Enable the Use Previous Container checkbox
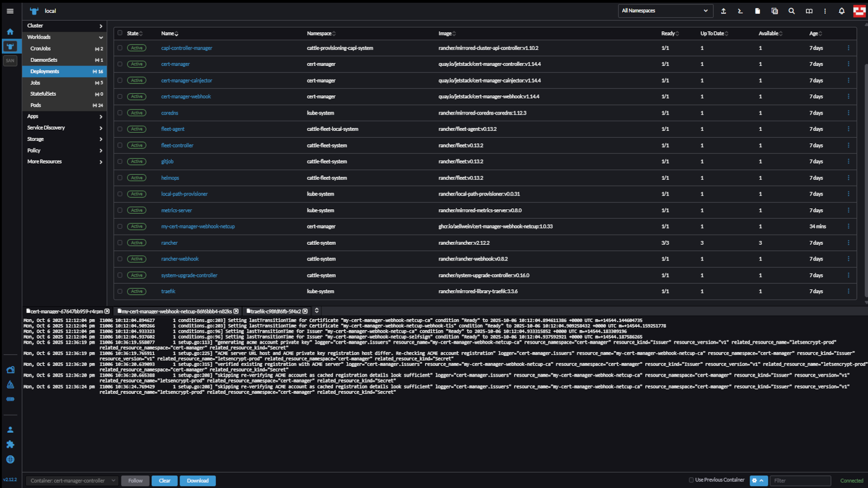868x488 pixels. click(691, 480)
